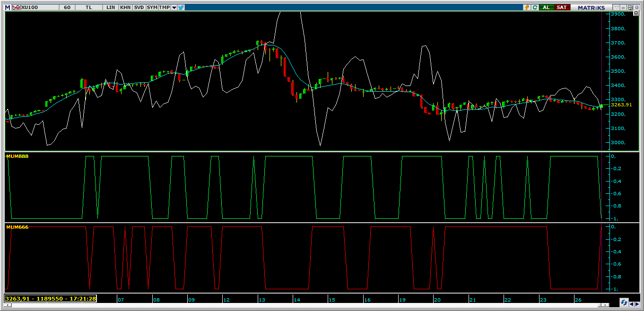Click date marker 20 on time axis

[x=437, y=300]
